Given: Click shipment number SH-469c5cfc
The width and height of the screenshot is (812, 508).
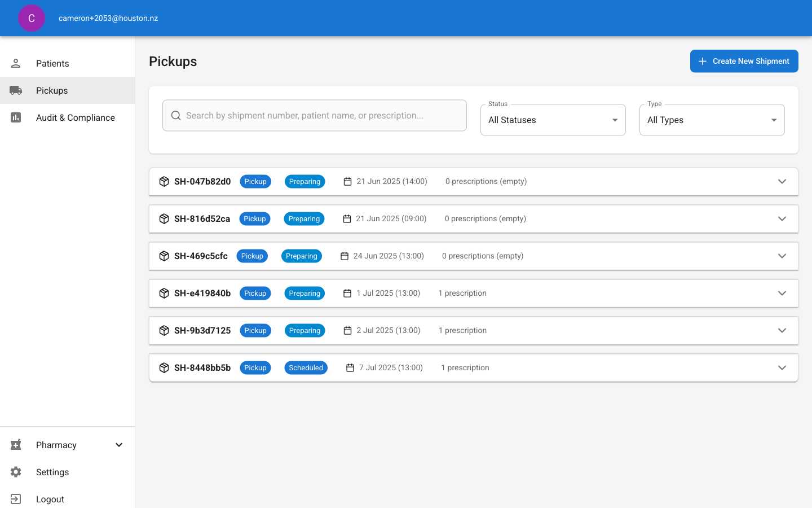Looking at the screenshot, I should [x=201, y=256].
